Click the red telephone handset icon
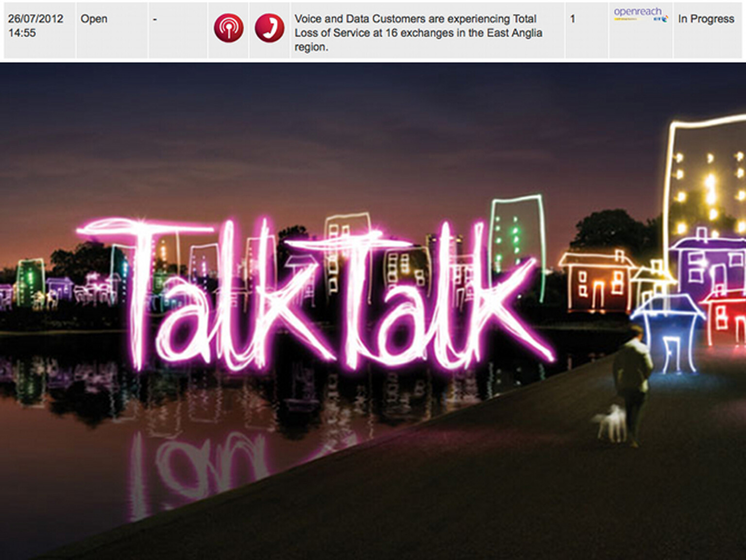The image size is (746, 560). point(270,28)
